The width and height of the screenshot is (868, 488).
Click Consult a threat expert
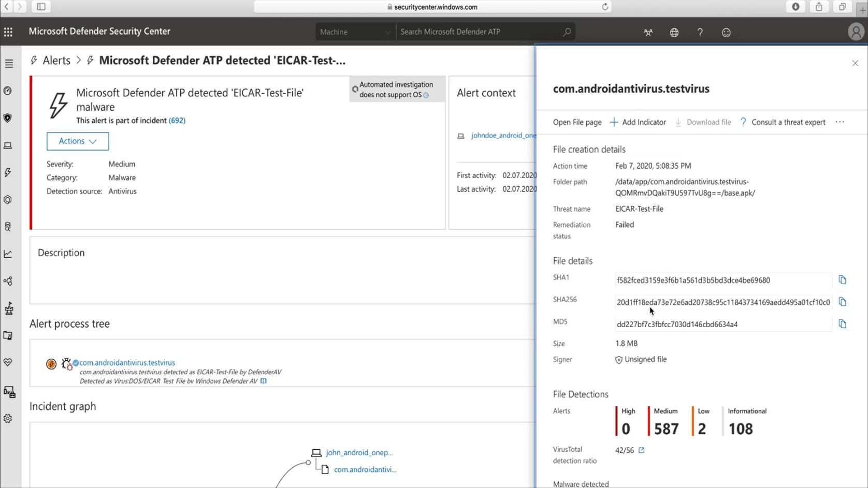pos(783,122)
